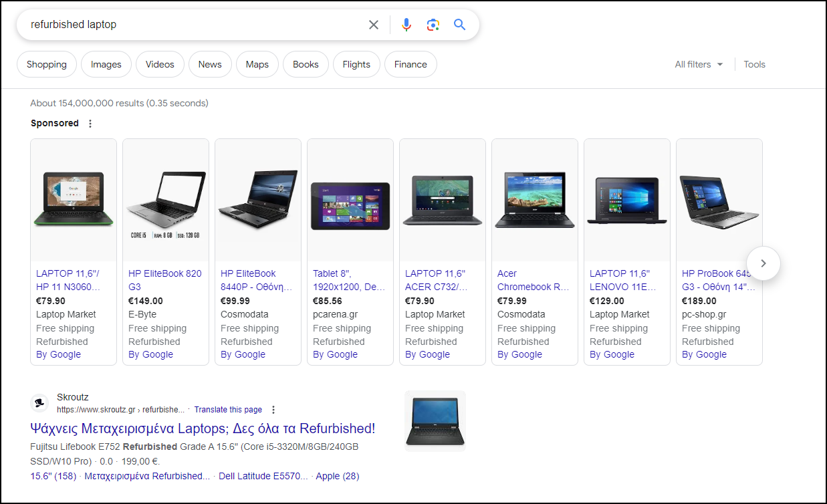Open the Sponsored three-dot info menu
Viewport: 827px width, 504px height.
click(x=90, y=124)
